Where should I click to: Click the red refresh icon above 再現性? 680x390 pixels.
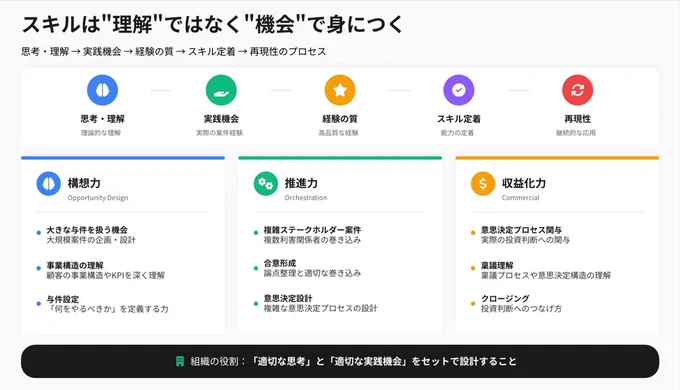578,90
